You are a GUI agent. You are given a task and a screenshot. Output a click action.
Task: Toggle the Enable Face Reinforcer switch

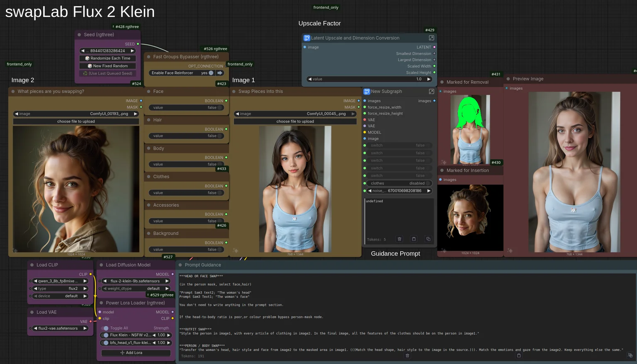(x=211, y=73)
